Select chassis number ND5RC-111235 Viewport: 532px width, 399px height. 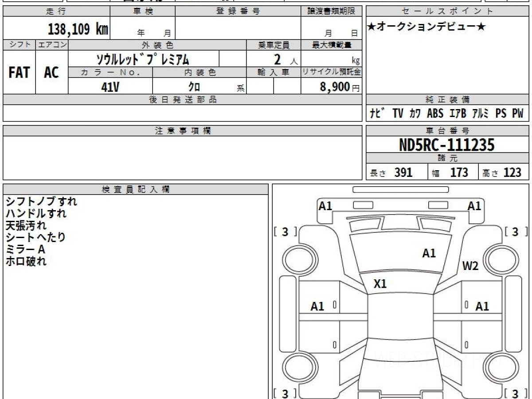[x=447, y=145]
